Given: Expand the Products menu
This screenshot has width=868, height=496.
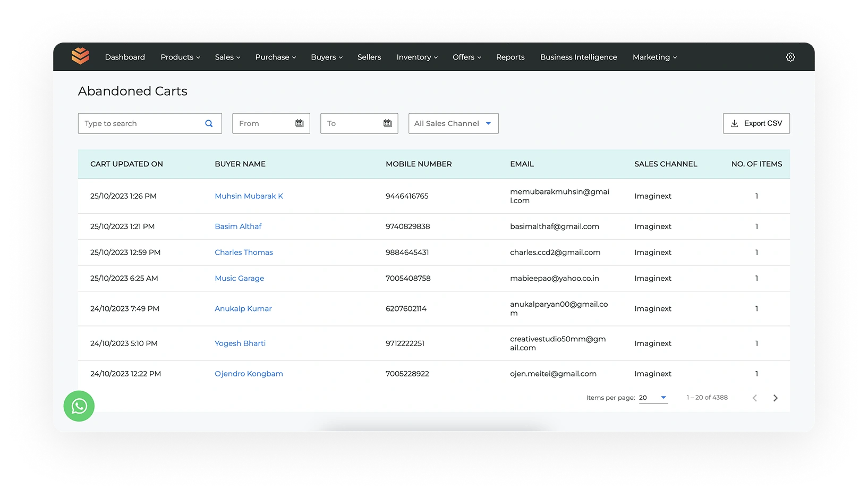Looking at the screenshot, I should click(x=181, y=57).
